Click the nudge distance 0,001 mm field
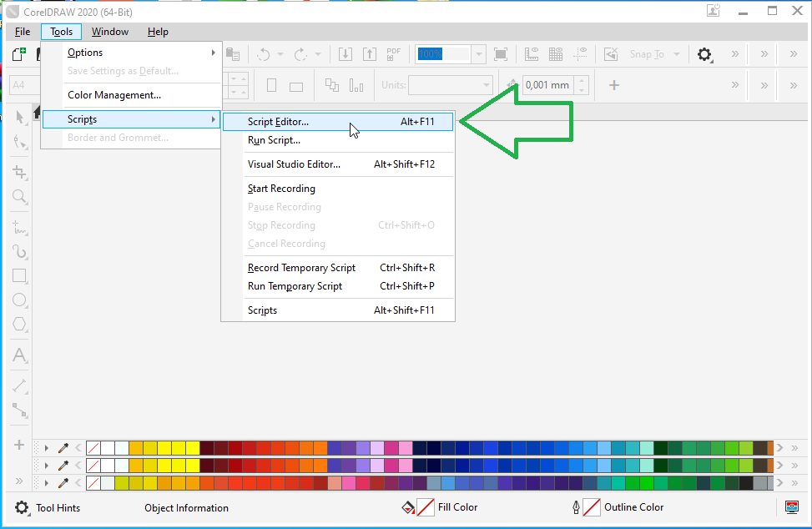The image size is (812, 529). 548,85
